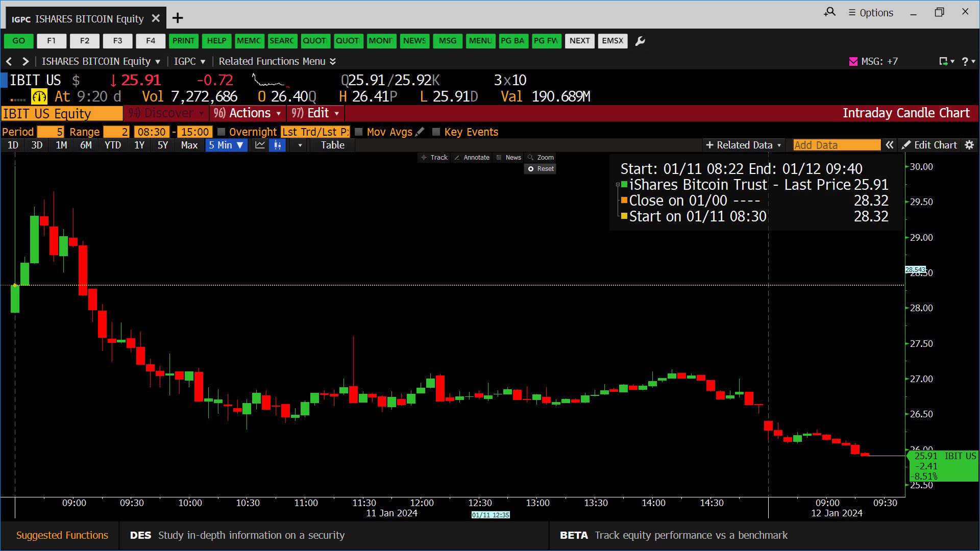Image resolution: width=980 pixels, height=551 pixels.
Task: Open the 96) Actions dropdown
Action: tap(248, 113)
